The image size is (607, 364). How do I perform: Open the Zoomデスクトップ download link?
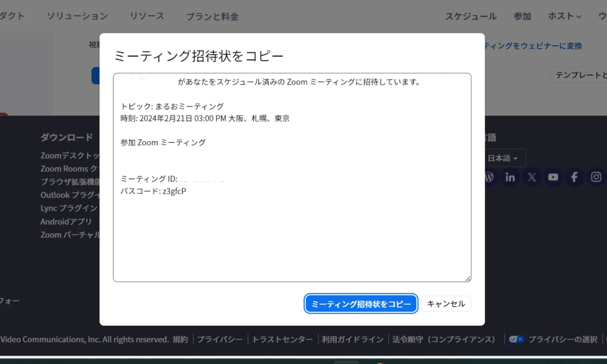click(x=70, y=155)
